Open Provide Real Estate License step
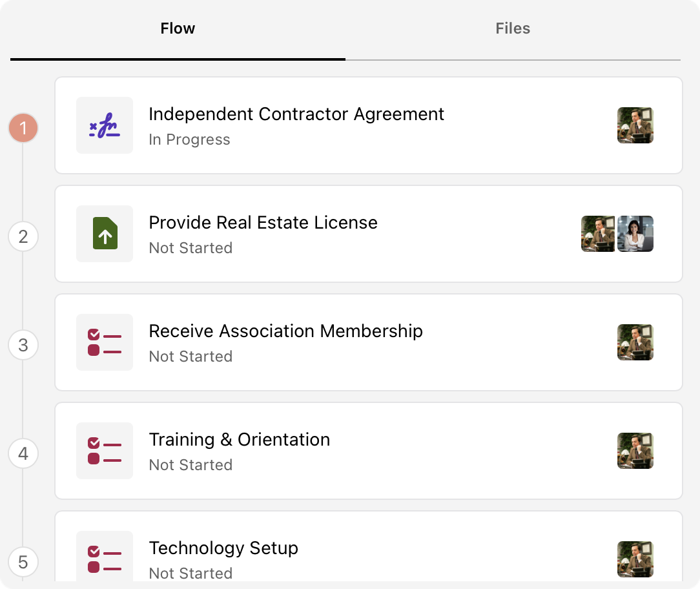 click(369, 234)
